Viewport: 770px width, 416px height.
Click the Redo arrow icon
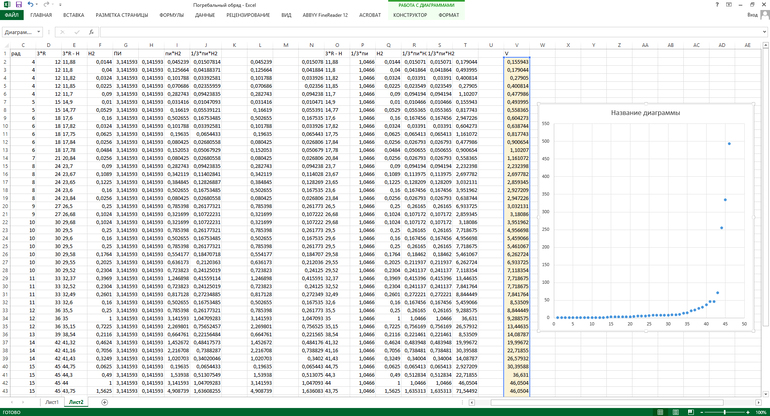(46, 4)
